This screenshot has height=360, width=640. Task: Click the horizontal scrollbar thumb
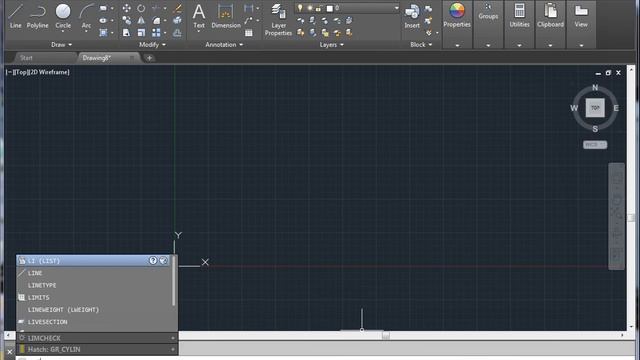point(386,335)
